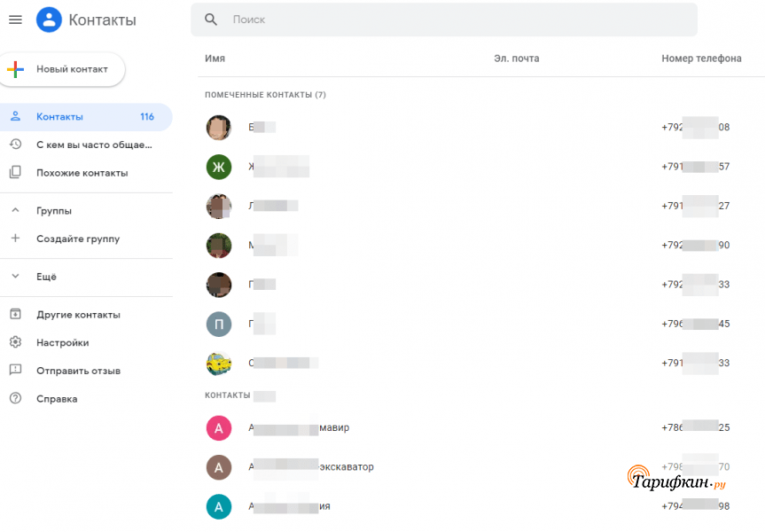Click the blue Contacts logo icon
Screen dimensions: 765x532
coord(49,20)
